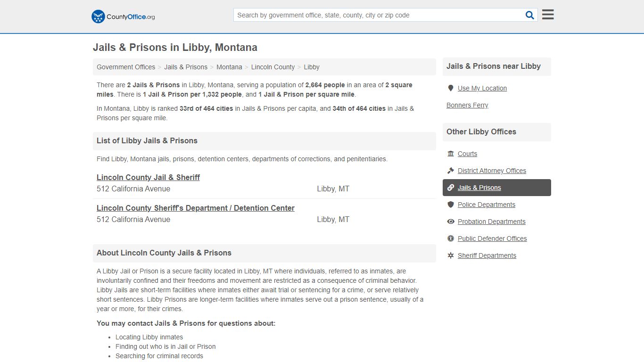Click the Police Departments shield icon

pos(451,205)
